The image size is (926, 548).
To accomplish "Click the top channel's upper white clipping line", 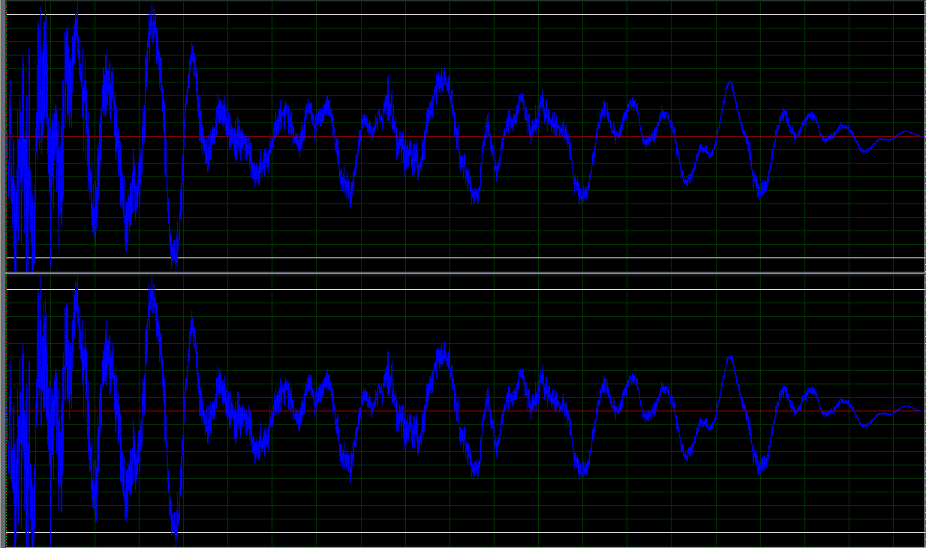I will (465, 15).
